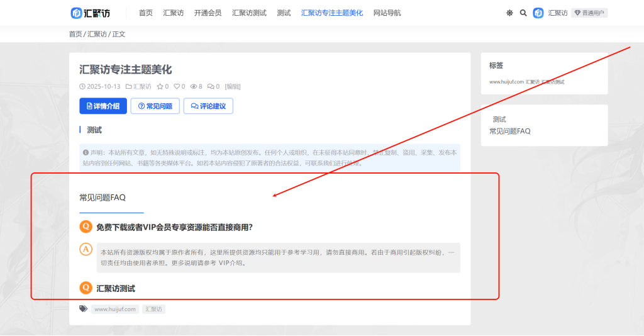644x336 pixels.
Task: Select the 常见问题 tab button
Action: point(155,106)
